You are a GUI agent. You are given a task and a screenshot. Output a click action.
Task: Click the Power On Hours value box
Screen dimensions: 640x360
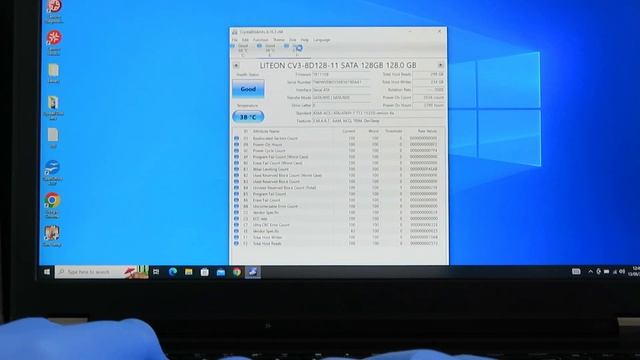[x=429, y=105]
